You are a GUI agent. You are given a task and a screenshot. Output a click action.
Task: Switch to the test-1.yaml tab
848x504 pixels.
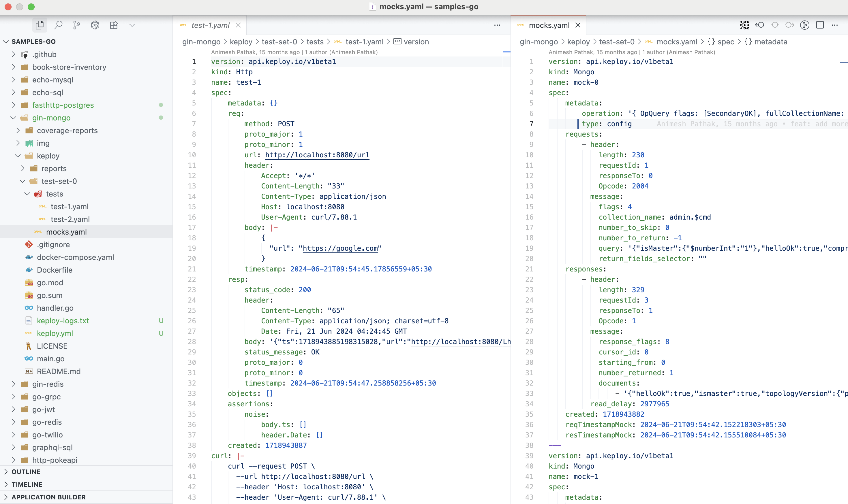point(210,25)
